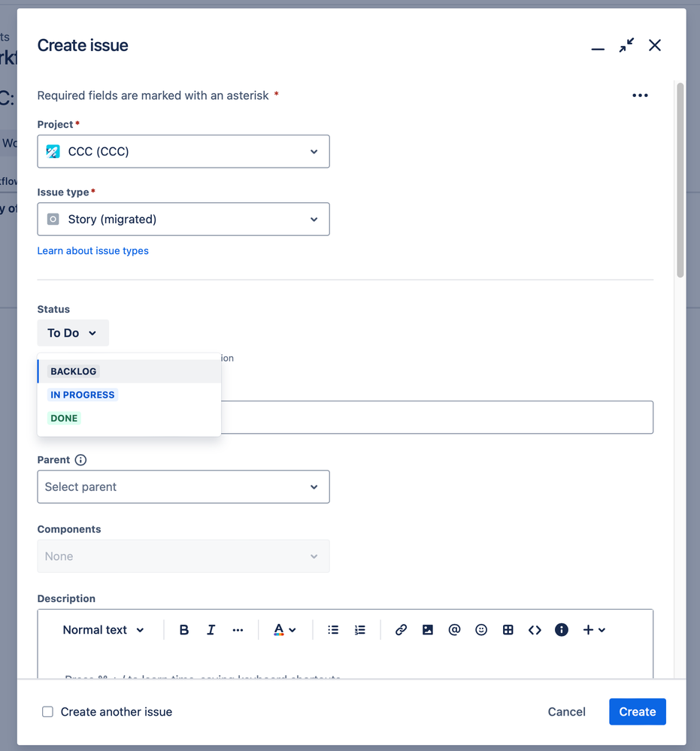Collapse the Create issue dialog to smaller view

[626, 46]
